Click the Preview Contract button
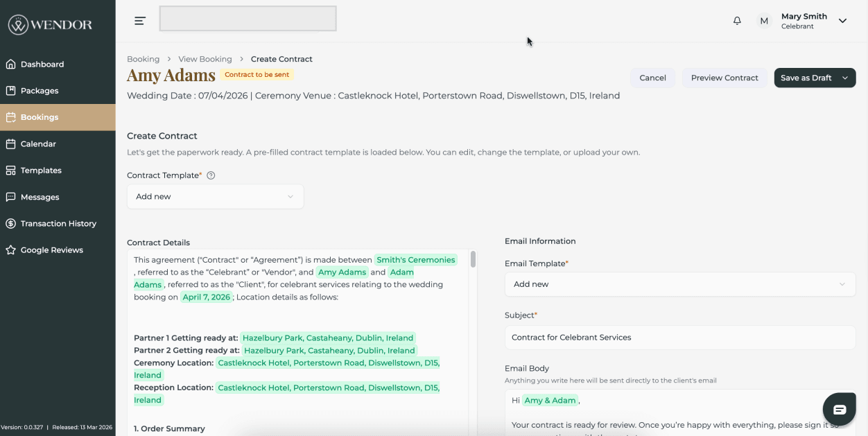 (x=724, y=78)
